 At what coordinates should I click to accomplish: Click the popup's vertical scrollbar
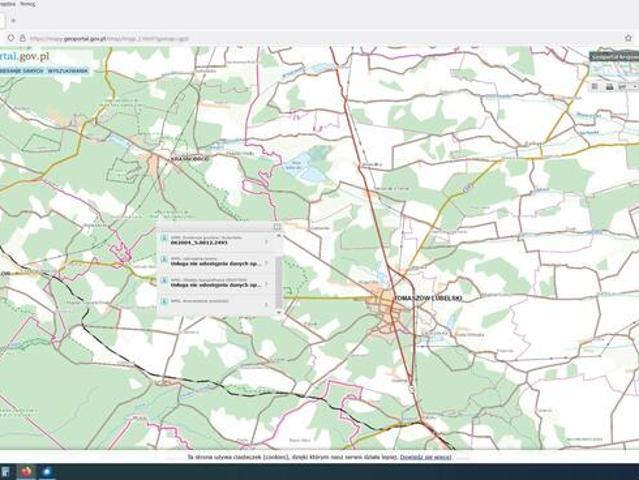[x=278, y=270]
